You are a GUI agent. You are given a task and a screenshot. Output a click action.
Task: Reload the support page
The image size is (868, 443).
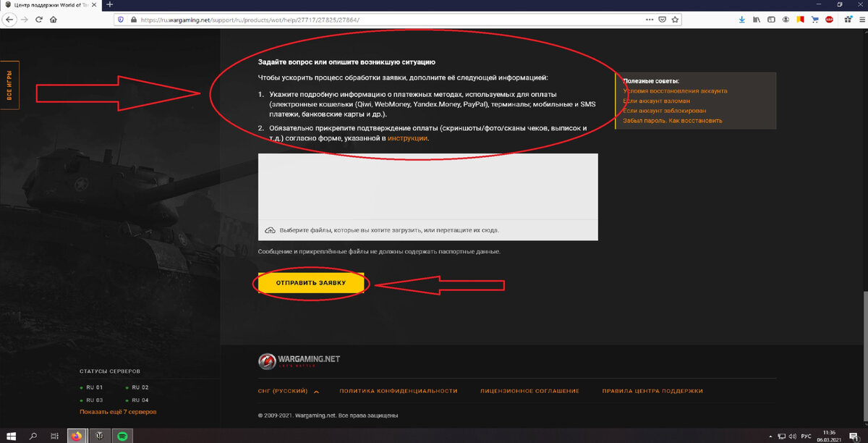coord(38,20)
